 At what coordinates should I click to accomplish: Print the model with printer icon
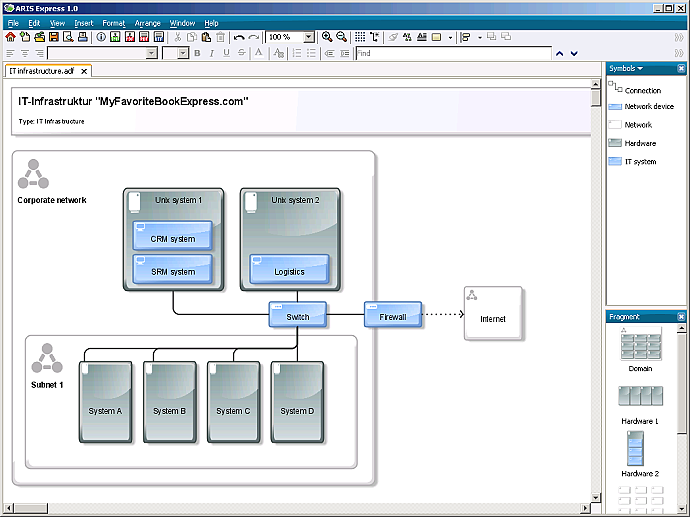(83, 37)
